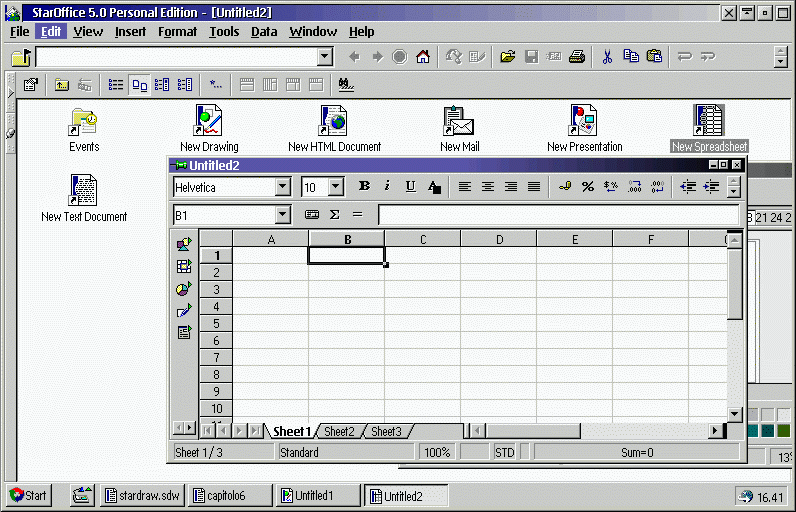Click the Home icon in the toolbar
The height and width of the screenshot is (512, 796).
pyautogui.click(x=423, y=57)
